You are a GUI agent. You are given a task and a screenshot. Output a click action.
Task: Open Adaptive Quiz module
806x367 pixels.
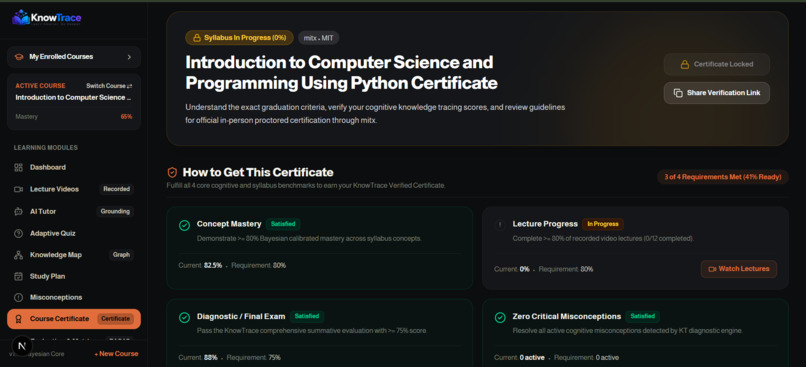pos(74,233)
